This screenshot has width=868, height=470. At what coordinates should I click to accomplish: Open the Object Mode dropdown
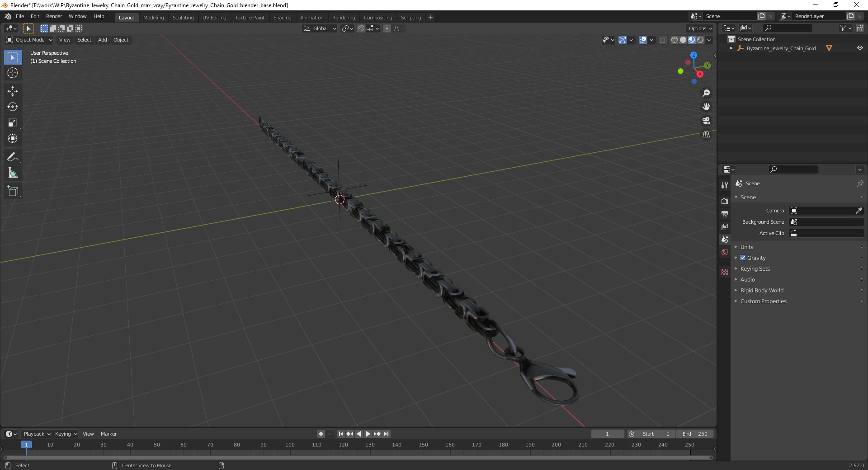pos(29,40)
